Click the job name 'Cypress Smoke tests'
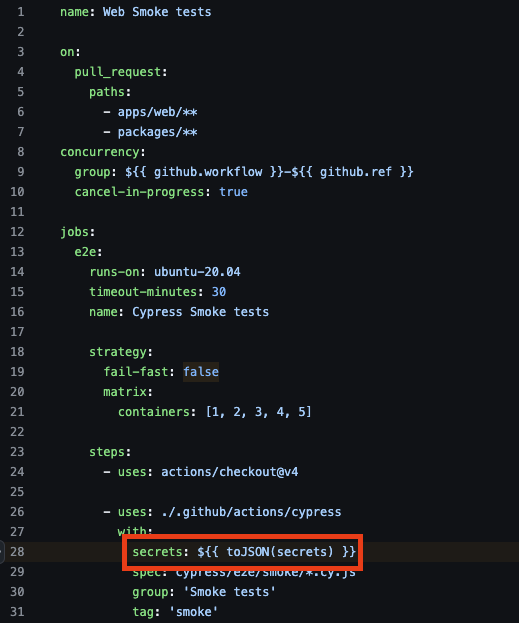The image size is (519, 623). pos(201,312)
